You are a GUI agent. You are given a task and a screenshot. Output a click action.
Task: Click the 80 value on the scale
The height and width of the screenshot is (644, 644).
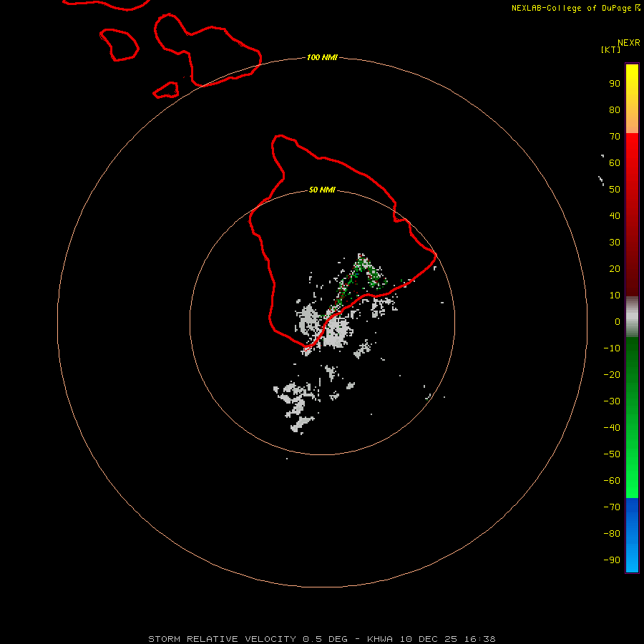coord(615,109)
